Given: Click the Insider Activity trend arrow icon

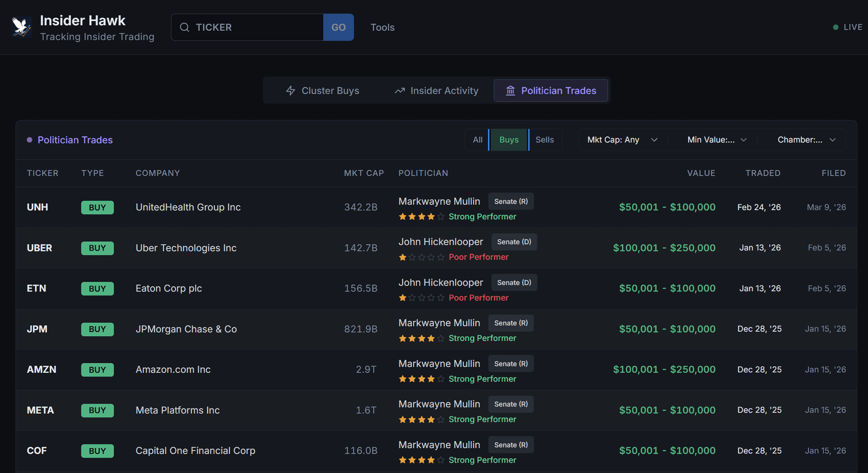Looking at the screenshot, I should point(400,91).
